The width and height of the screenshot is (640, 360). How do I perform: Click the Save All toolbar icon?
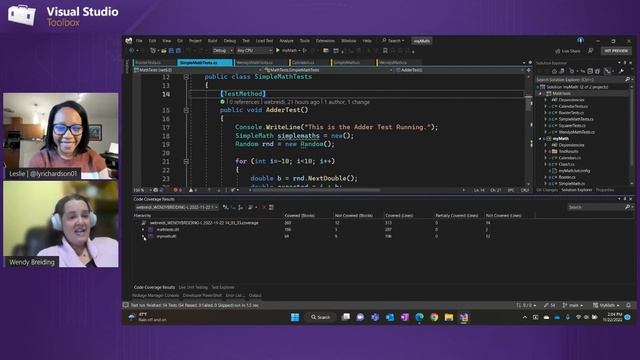click(178, 51)
